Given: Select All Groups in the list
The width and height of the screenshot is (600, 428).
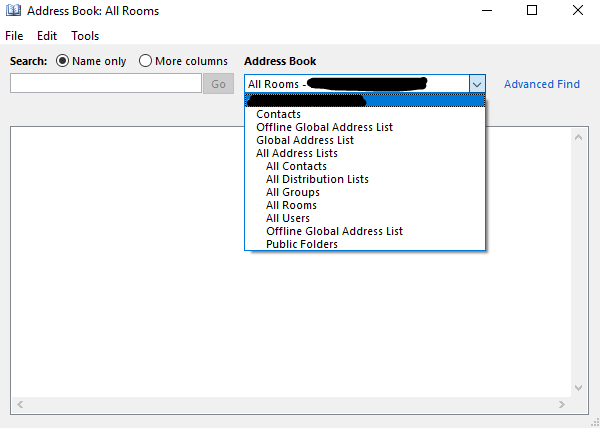Looking at the screenshot, I should (365, 192).
